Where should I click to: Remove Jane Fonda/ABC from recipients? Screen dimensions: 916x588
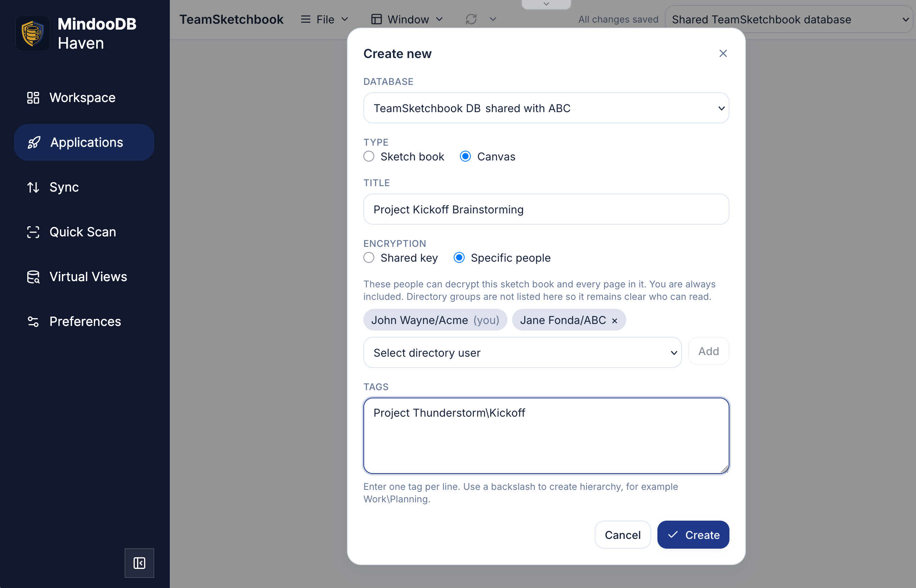(x=615, y=321)
